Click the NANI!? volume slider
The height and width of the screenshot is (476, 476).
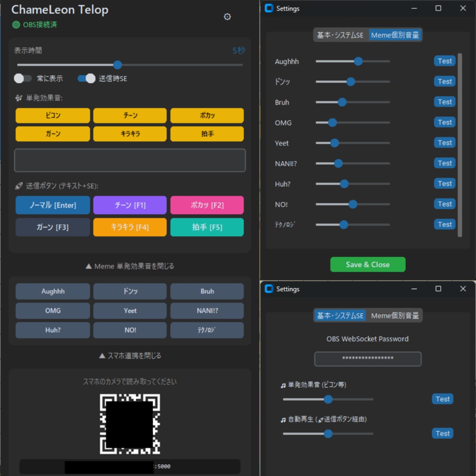pos(353,163)
